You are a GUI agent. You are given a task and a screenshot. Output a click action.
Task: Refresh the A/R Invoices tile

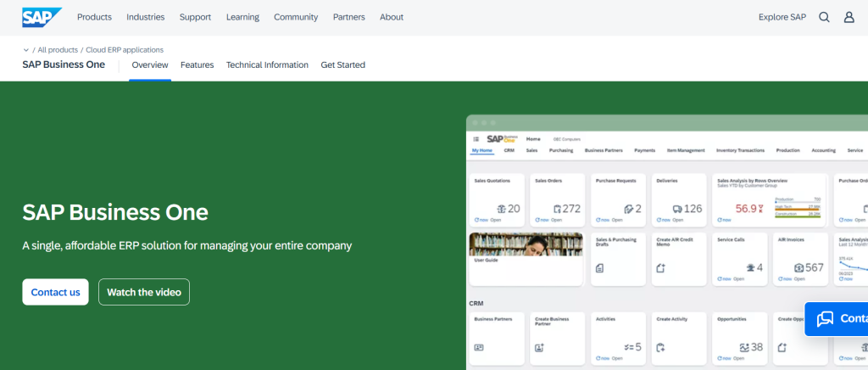point(785,278)
